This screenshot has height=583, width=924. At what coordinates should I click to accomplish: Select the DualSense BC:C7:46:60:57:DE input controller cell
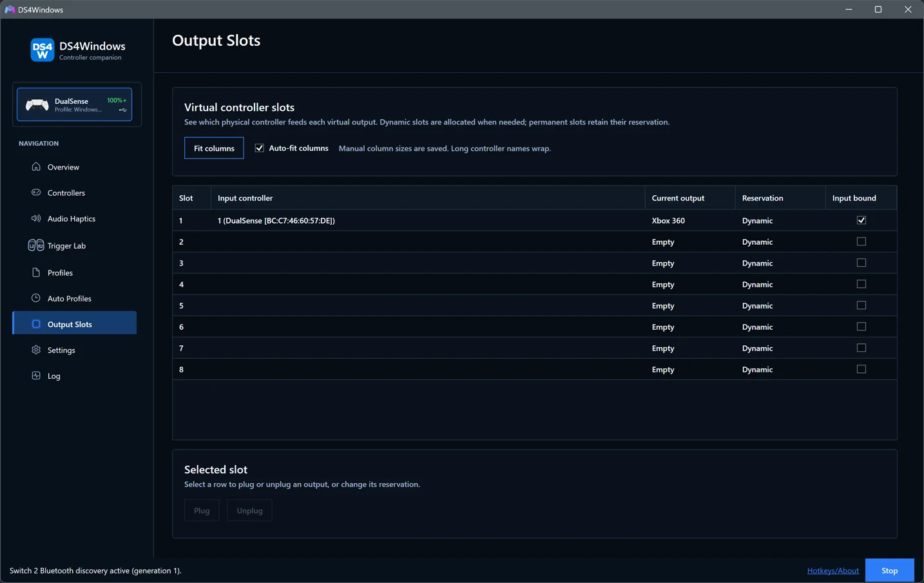point(428,220)
